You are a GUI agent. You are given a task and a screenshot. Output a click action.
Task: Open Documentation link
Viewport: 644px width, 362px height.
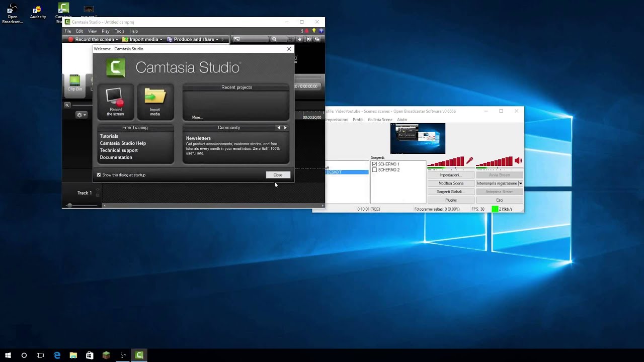[x=116, y=157]
